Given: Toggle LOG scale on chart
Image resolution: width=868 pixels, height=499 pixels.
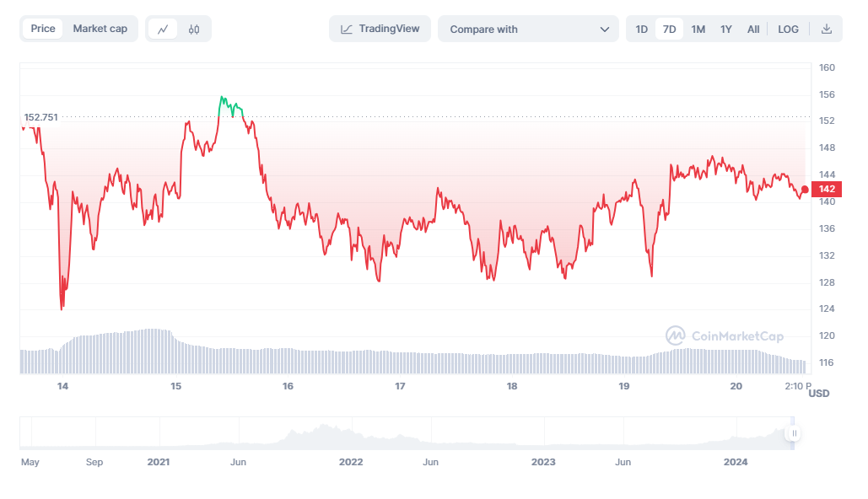Looking at the screenshot, I should tap(788, 29).
